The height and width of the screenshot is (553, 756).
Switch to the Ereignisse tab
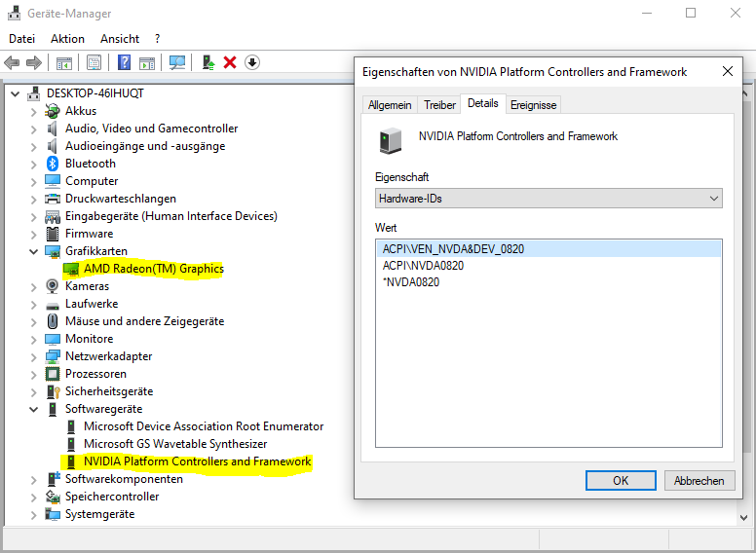pyautogui.click(x=533, y=104)
